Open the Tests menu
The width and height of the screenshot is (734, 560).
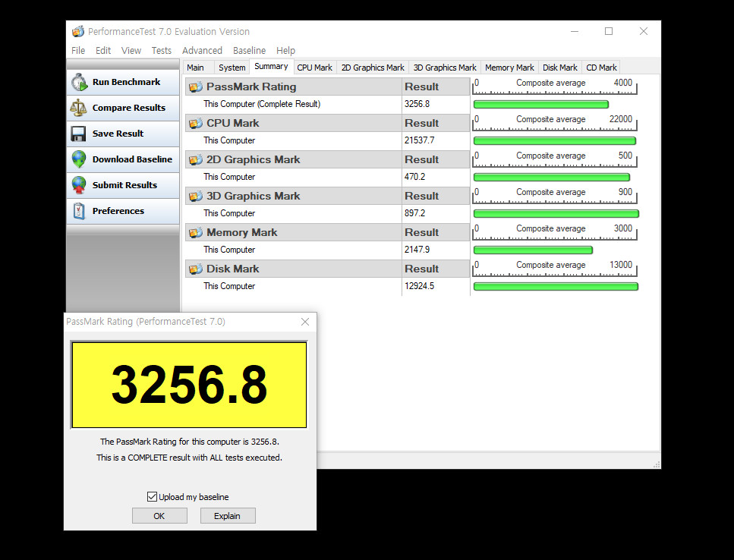pos(162,51)
